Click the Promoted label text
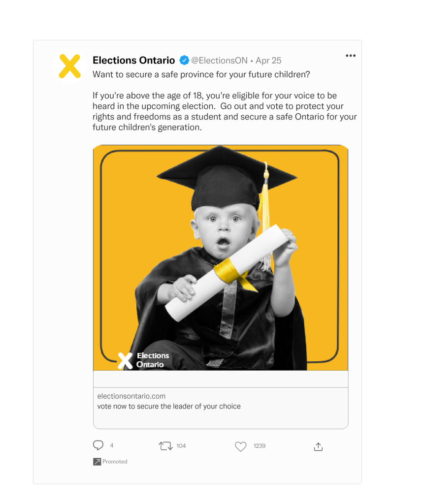This screenshot has width=423, height=504. (115, 462)
